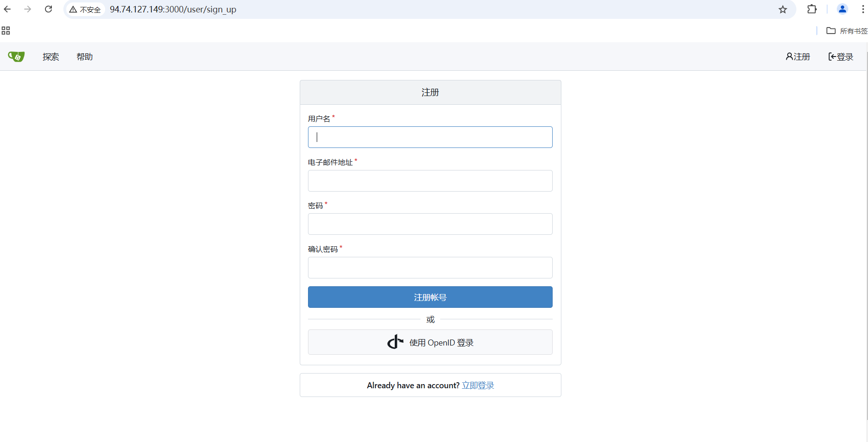Click the browser profile avatar icon
Image resolution: width=868 pixels, height=442 pixels.
tap(842, 9)
